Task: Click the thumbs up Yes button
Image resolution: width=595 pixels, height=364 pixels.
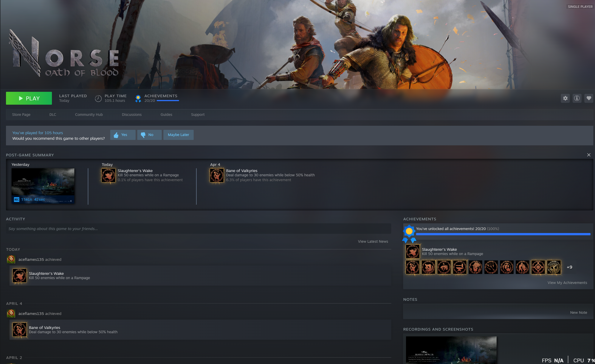Action: pyautogui.click(x=123, y=135)
